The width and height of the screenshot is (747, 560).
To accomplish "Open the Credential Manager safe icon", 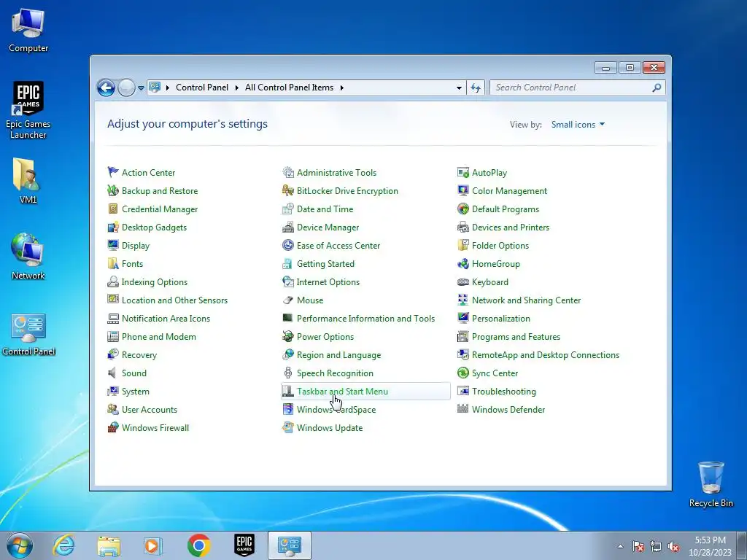I will (x=113, y=209).
